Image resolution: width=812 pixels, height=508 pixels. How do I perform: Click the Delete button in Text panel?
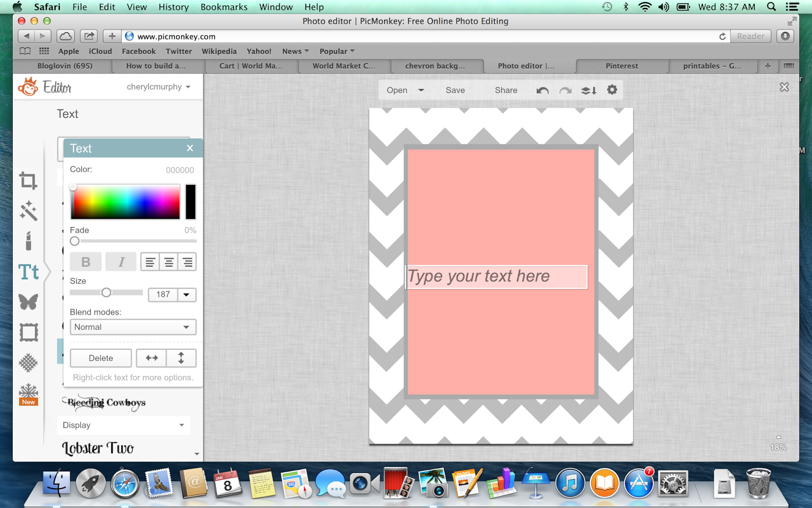pyautogui.click(x=101, y=358)
